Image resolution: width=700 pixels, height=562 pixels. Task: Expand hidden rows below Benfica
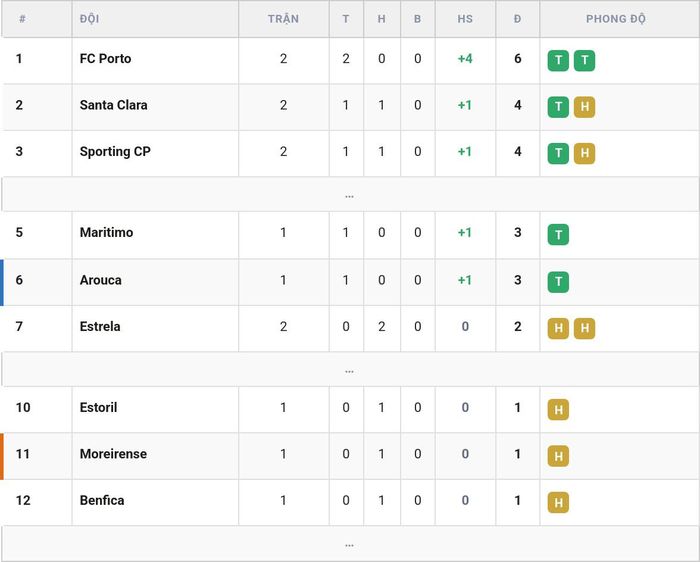[x=350, y=544]
